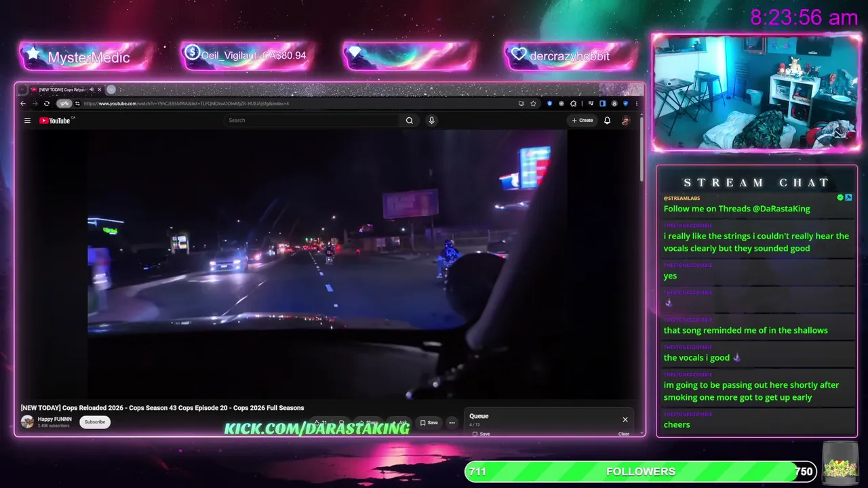Image resolution: width=868 pixels, height=488 pixels.
Task: Click the 750 follower goal number
Action: click(x=804, y=471)
